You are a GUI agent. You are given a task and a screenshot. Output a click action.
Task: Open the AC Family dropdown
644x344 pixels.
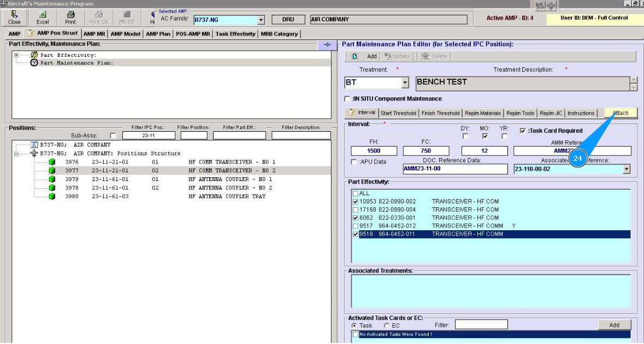pyautogui.click(x=261, y=20)
